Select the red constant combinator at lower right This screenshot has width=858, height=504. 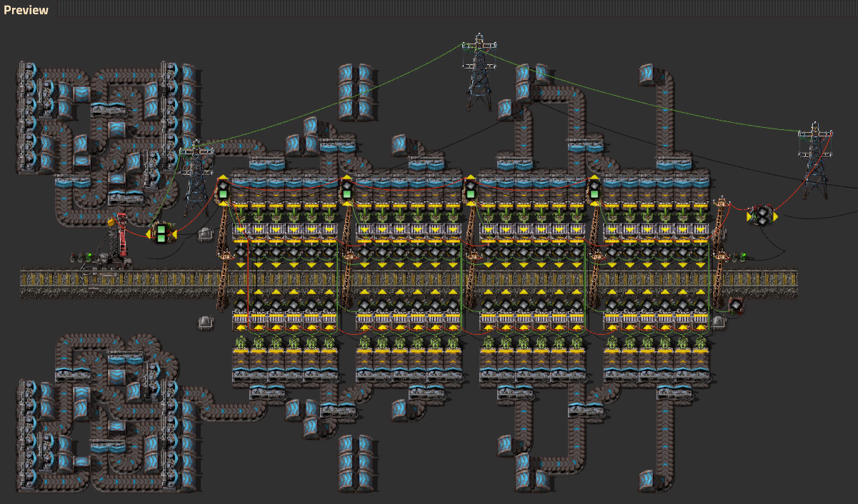pos(736,305)
